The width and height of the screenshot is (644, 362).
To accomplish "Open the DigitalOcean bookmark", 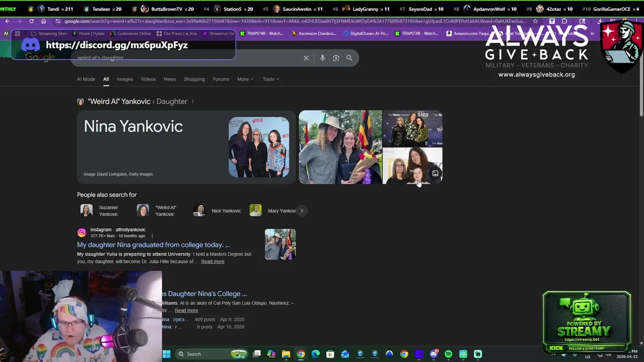I will [366, 33].
